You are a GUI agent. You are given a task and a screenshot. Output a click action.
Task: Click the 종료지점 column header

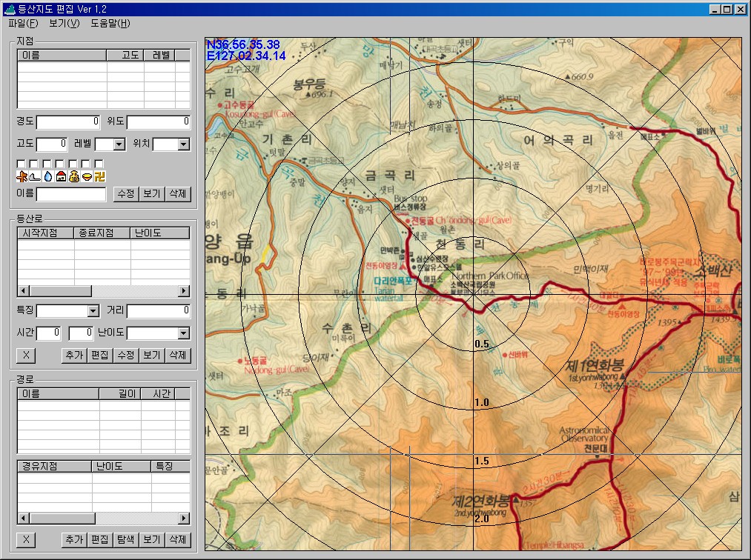point(102,233)
